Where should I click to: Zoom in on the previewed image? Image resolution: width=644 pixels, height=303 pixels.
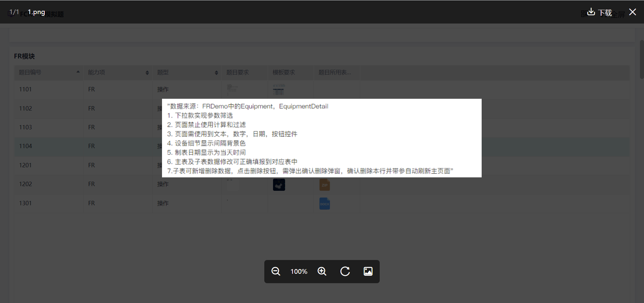322,271
